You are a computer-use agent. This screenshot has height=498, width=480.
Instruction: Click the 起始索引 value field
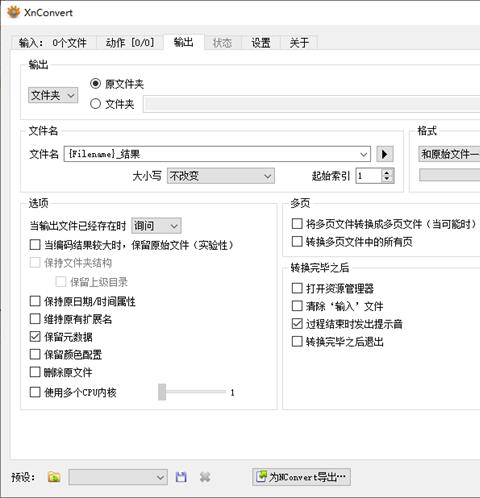click(368, 176)
